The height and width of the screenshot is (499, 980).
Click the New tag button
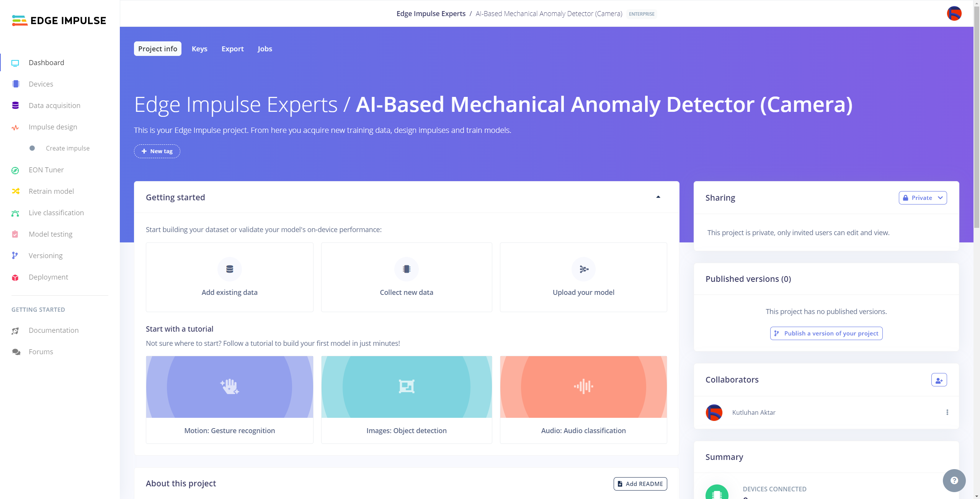click(157, 151)
